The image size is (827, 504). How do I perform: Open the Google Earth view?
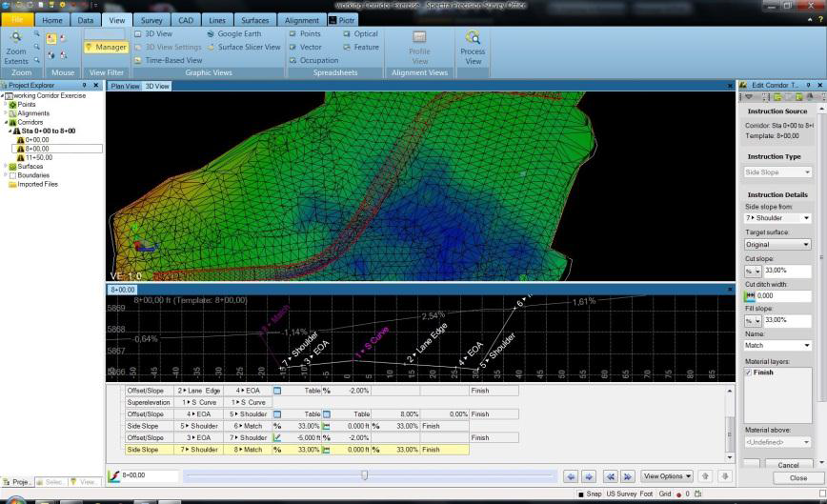point(239,33)
